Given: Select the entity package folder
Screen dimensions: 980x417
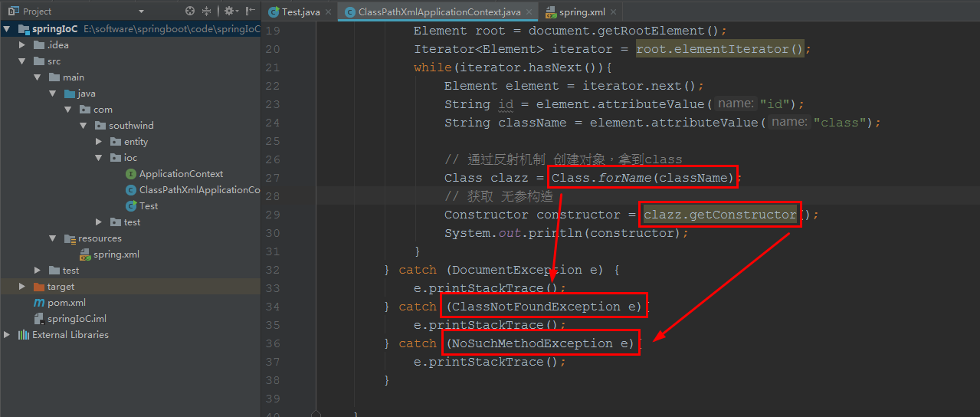Looking at the screenshot, I should (x=136, y=142).
